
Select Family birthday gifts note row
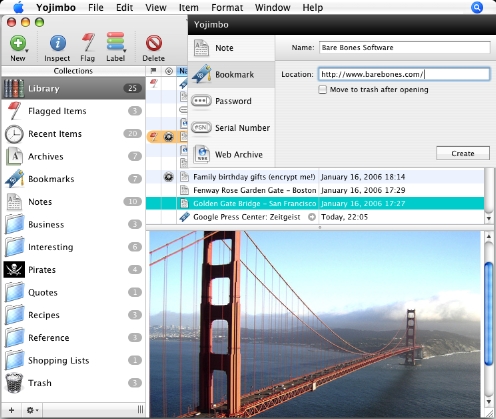tap(315, 177)
